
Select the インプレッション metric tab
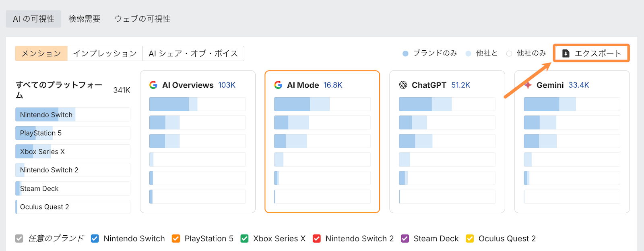pyautogui.click(x=105, y=53)
